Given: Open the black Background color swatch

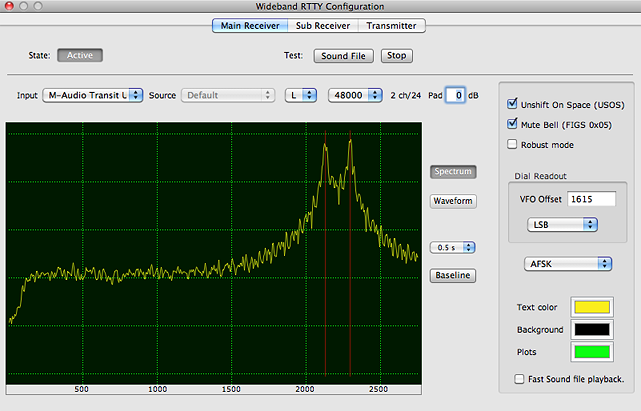Looking at the screenshot, I should pos(592,329).
